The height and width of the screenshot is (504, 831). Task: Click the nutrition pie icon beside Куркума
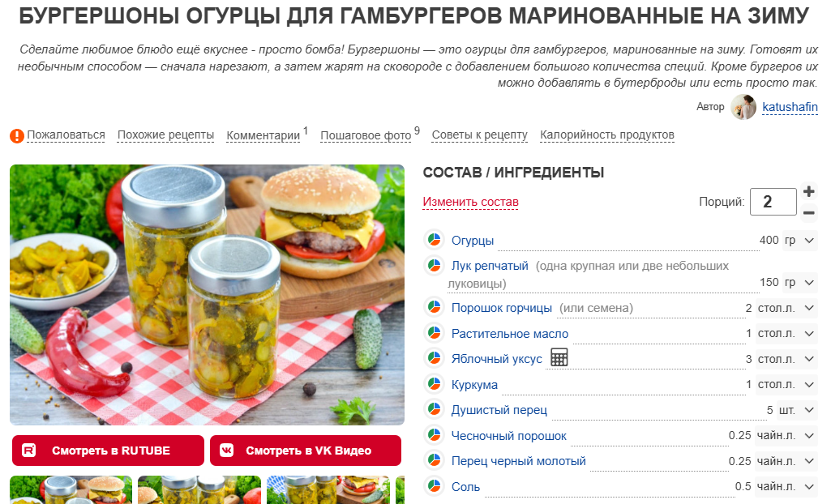[x=434, y=383]
